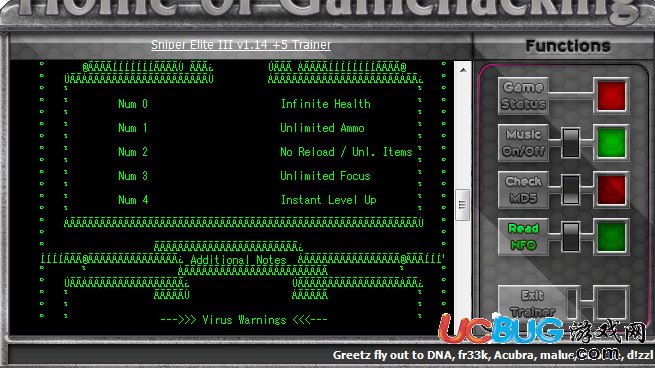The width and height of the screenshot is (655, 368).
Task: Toggle the Check MD5 switch
Action: [571, 190]
